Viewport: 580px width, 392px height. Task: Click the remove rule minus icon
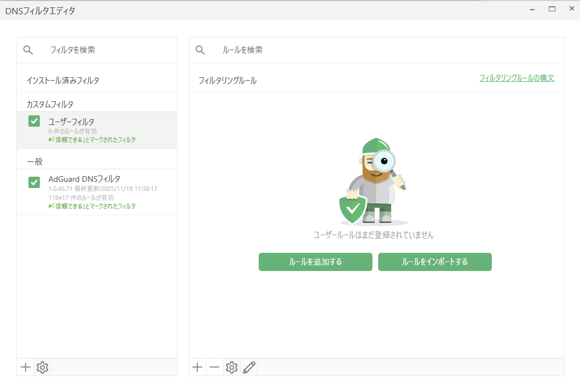[x=214, y=368]
